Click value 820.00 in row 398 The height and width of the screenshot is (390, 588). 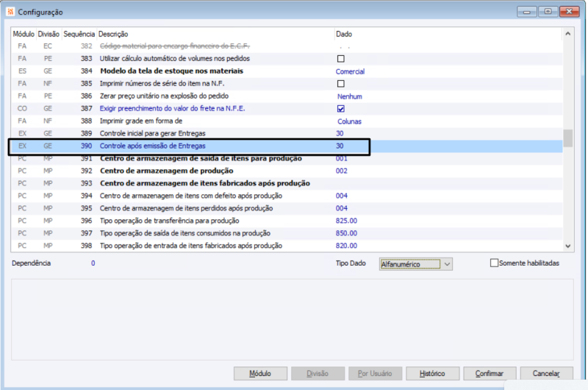346,246
